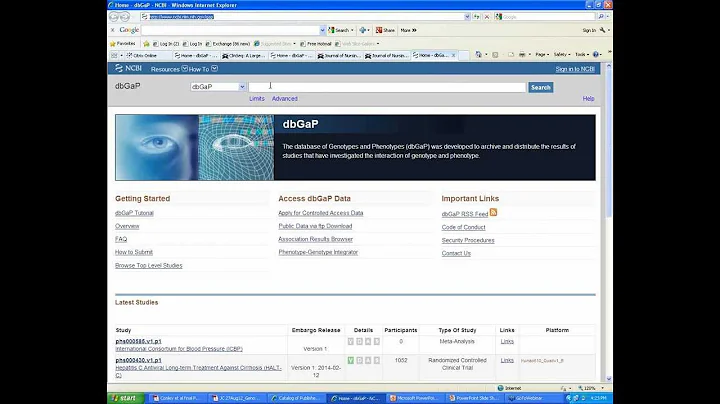Click the Participants column header

coord(400,330)
